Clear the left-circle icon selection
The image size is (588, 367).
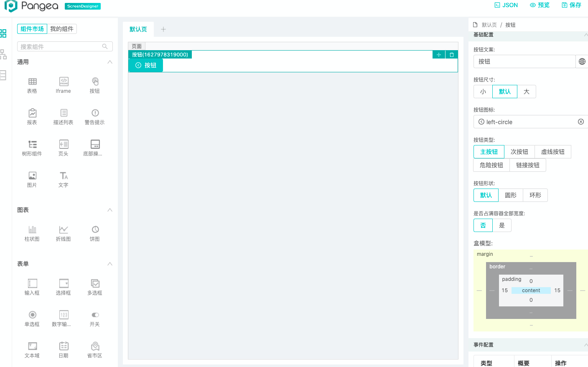pos(580,122)
